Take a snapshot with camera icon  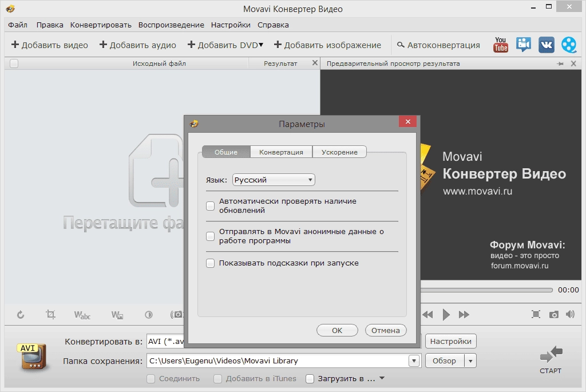point(553,315)
